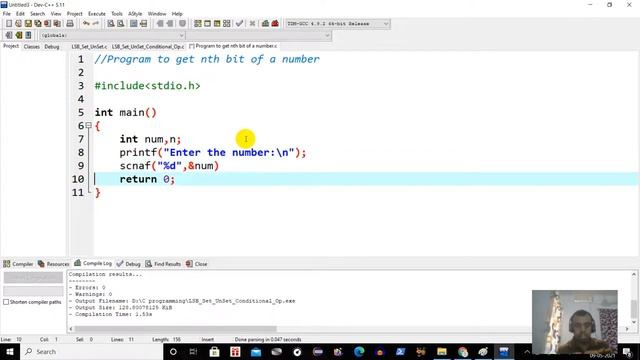Click the green Profile Analysis chart icon
The height and width of the screenshot is (360, 640).
265,24
